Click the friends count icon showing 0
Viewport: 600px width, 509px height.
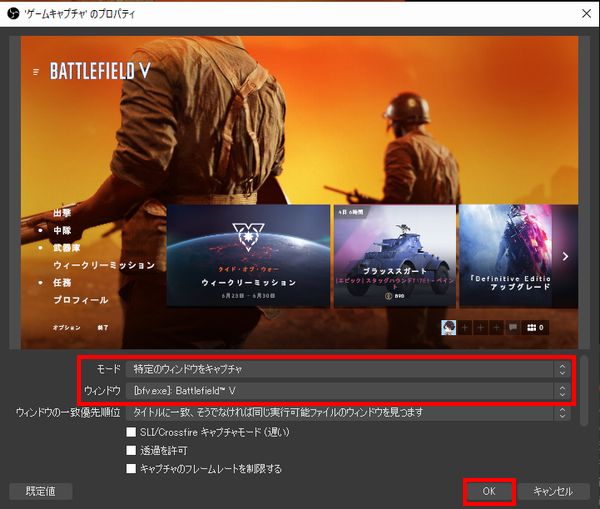[535, 328]
